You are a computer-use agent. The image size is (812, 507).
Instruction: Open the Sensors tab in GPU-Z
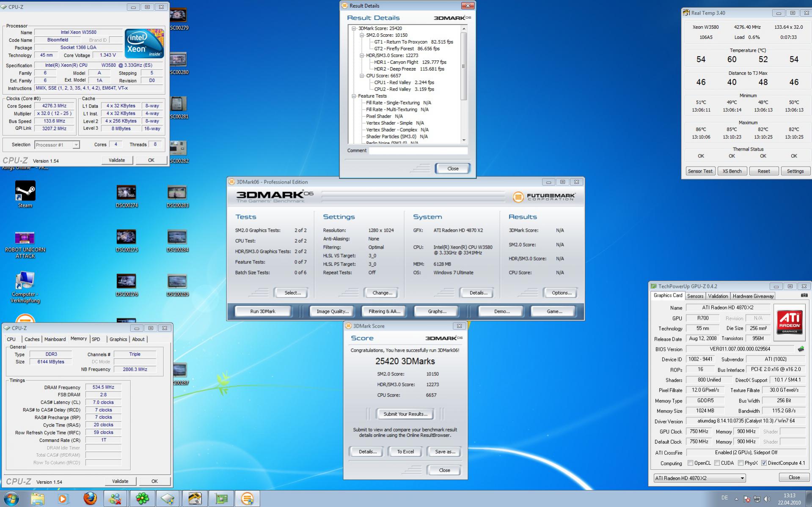click(x=695, y=296)
